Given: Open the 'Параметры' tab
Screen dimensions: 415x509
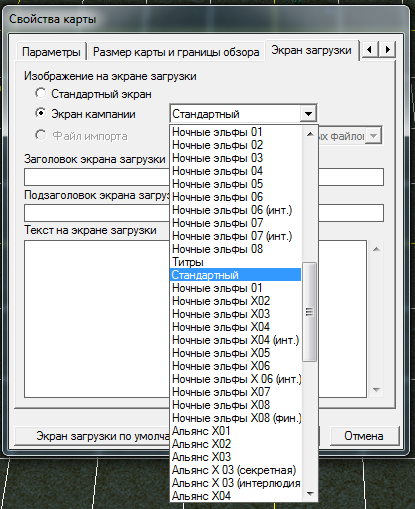Looking at the screenshot, I should (51, 52).
